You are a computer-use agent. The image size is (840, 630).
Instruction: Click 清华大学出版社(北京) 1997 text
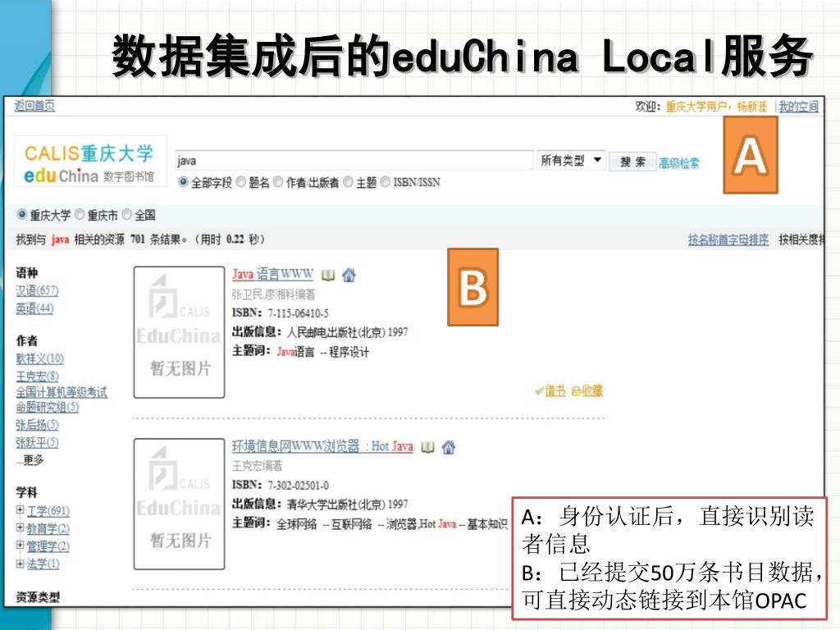348,504
